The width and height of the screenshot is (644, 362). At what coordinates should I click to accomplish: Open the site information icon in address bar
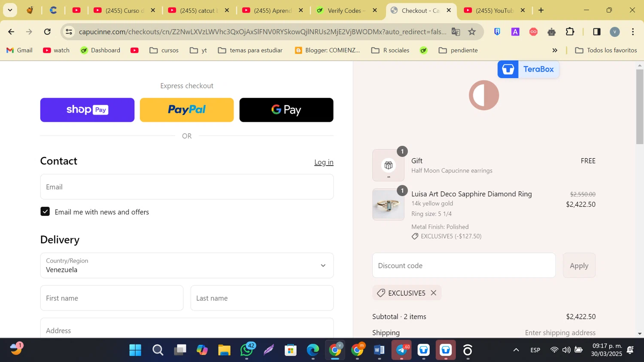coord(69,32)
